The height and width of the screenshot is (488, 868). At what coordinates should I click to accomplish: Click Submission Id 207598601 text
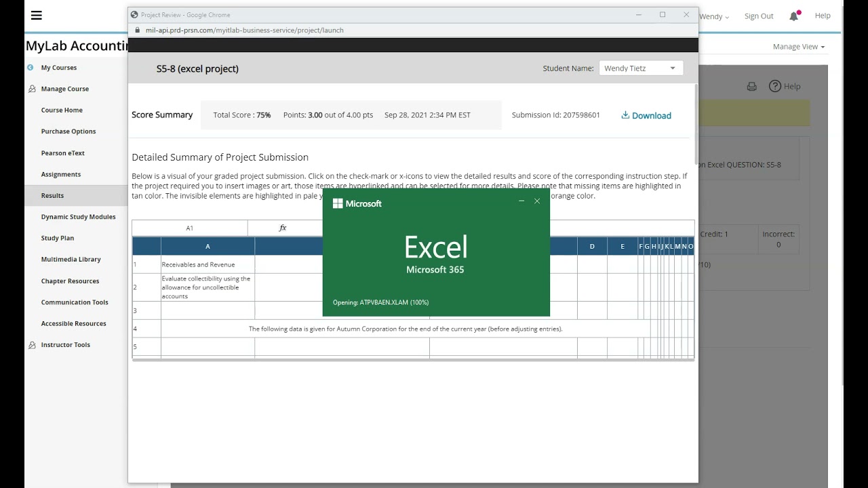pos(556,115)
